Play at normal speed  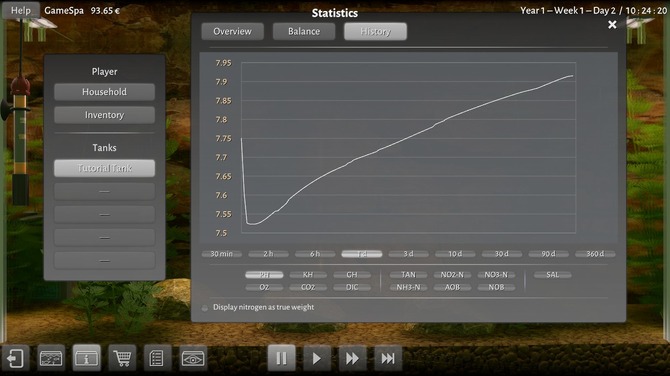317,358
